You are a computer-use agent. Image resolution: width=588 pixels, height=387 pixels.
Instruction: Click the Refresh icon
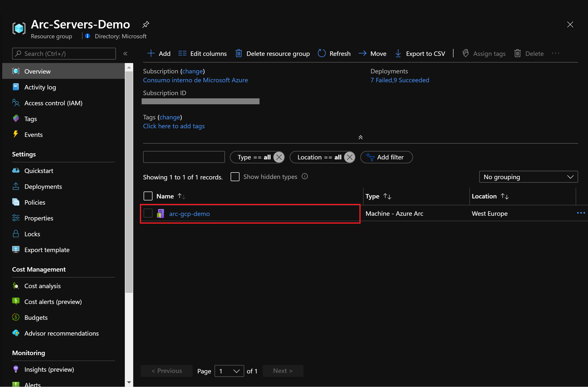[322, 53]
